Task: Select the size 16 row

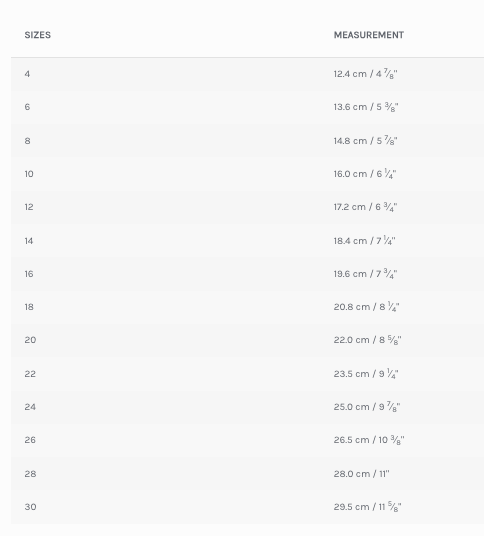Action: click(x=247, y=274)
